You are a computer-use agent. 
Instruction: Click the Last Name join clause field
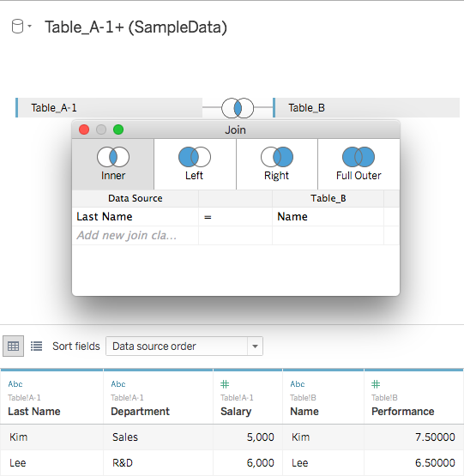(x=136, y=217)
